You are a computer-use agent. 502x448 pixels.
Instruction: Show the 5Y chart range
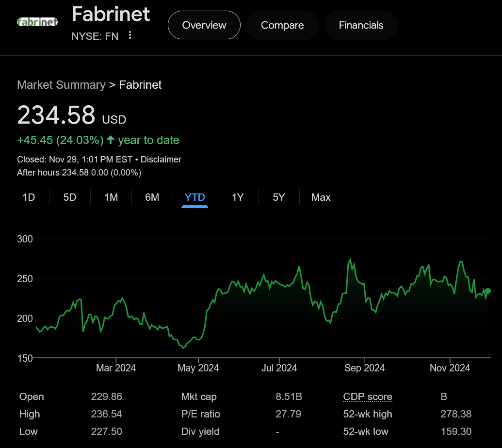point(278,197)
